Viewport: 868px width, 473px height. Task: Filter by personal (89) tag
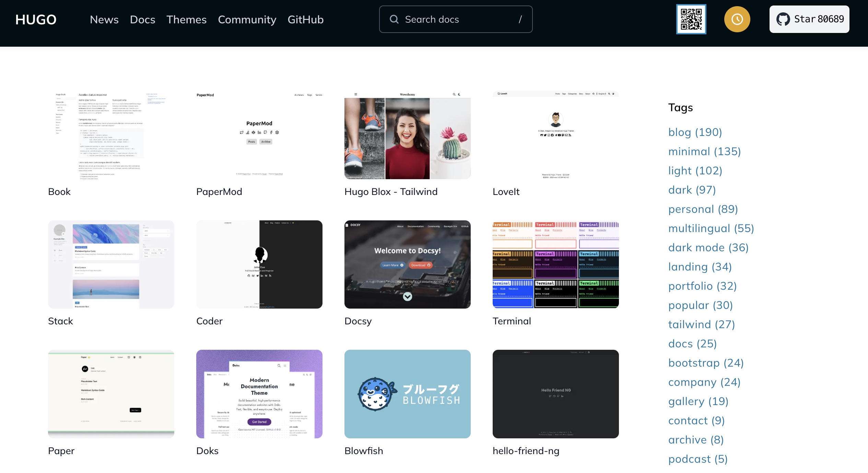point(703,209)
